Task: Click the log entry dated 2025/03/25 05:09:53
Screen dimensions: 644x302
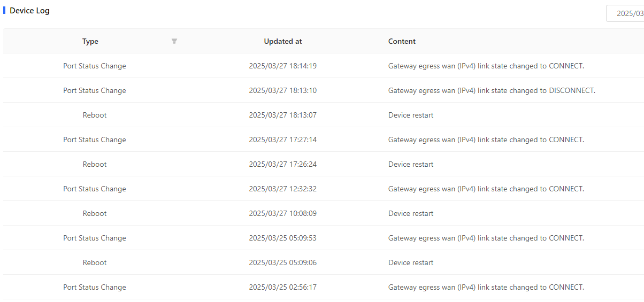Action: [324, 238]
